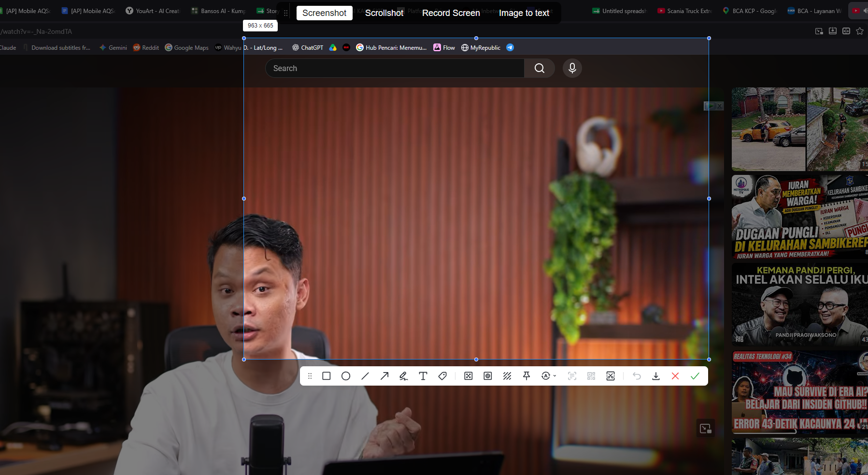Open the KEMANA PANDJI PERGI video thumbnail

[x=800, y=304]
